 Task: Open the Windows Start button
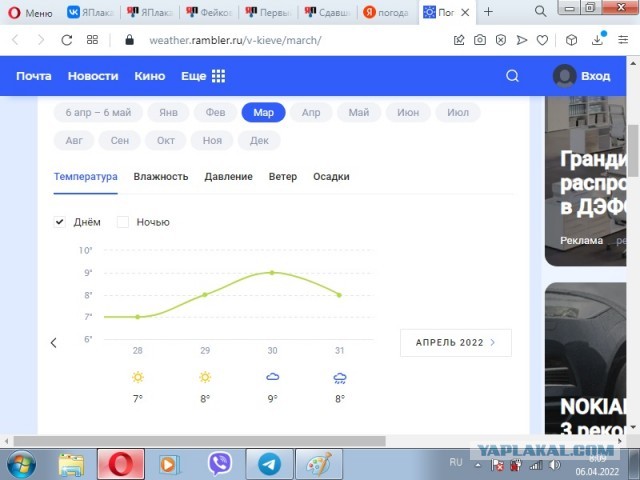(x=21, y=464)
